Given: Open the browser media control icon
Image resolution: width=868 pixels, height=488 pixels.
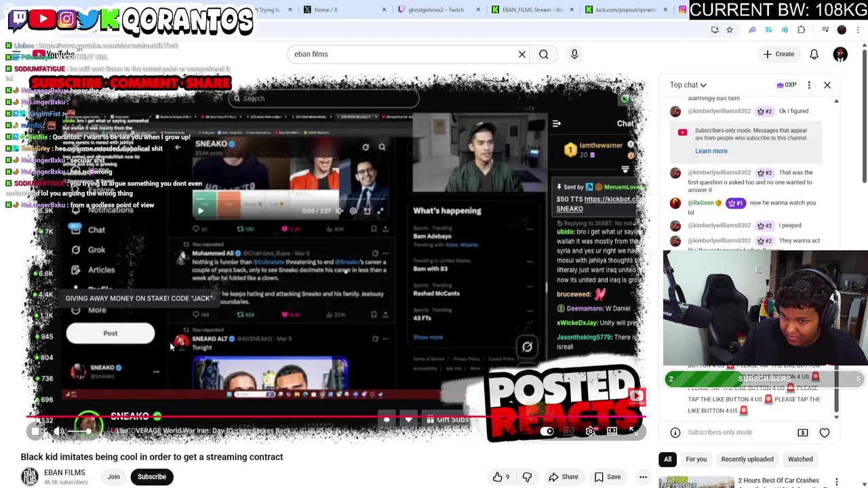Looking at the screenshot, I should (825, 30).
